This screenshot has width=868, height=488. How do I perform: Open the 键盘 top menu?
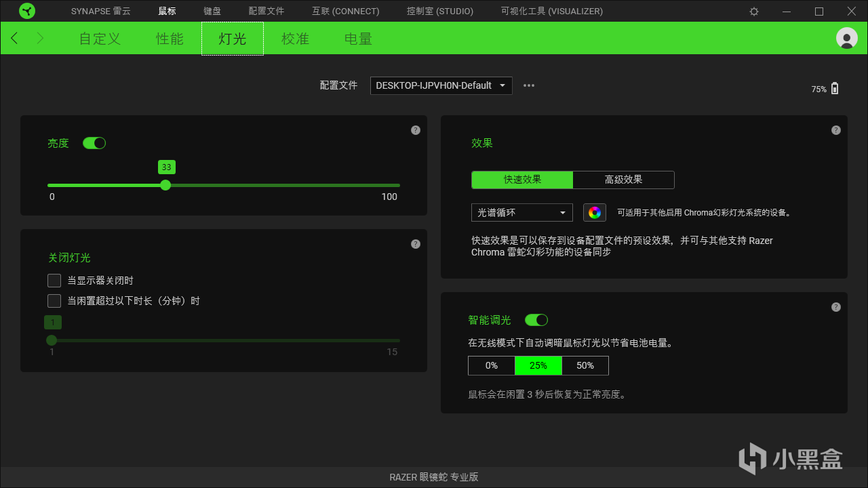(212, 12)
